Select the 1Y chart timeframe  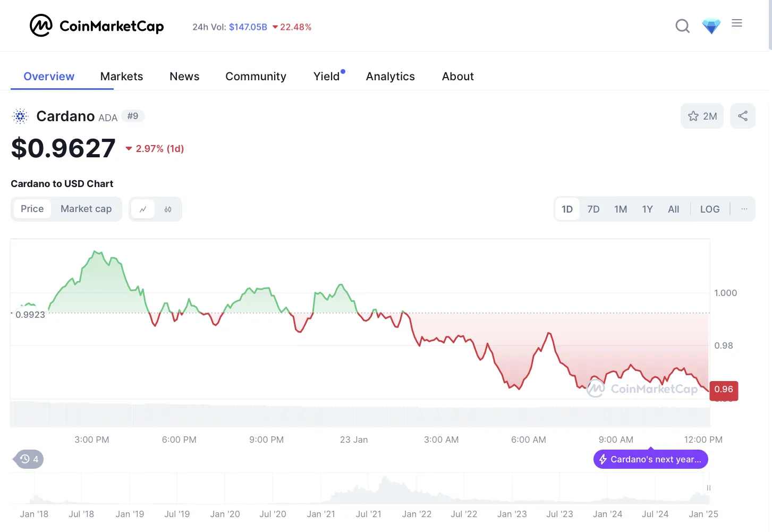coord(647,209)
